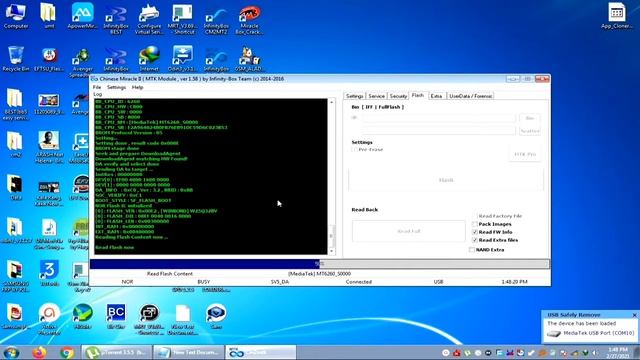Screen dimensions: 640x360
Task: Toggle the Pre-Erase checkbox
Action: tap(355, 150)
